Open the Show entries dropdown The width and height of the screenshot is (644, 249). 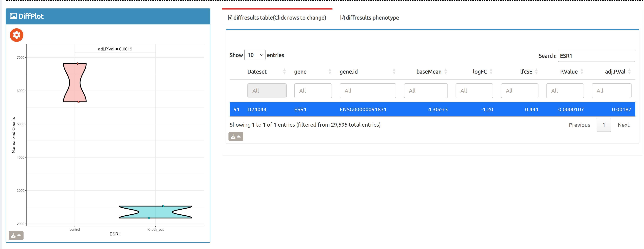click(254, 55)
